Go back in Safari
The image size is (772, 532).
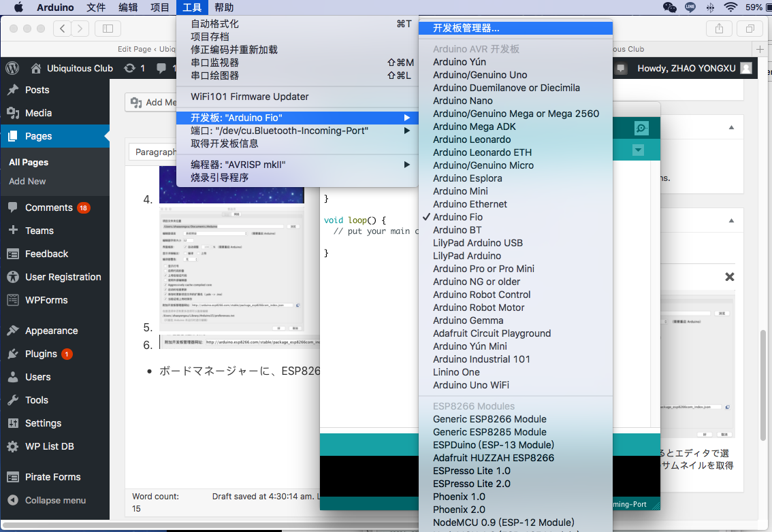[x=62, y=29]
